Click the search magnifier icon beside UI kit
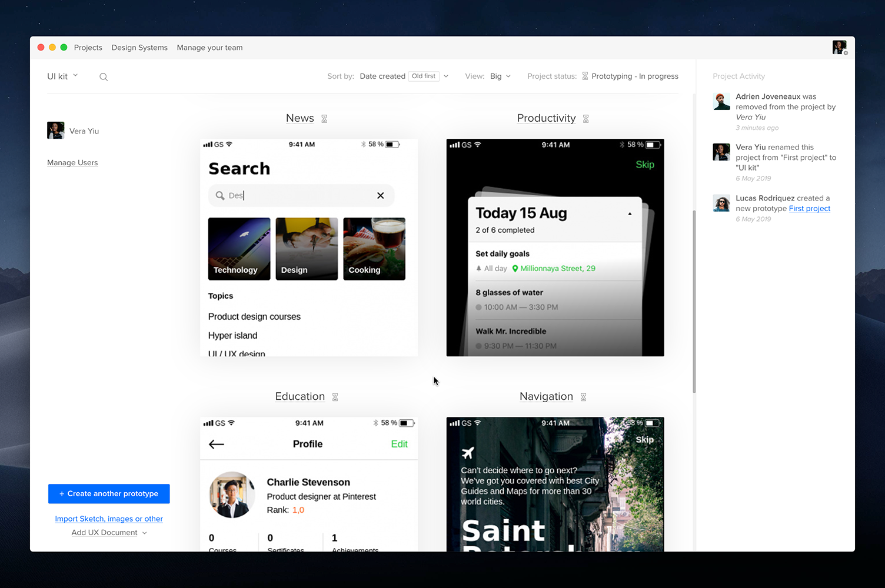This screenshot has width=885, height=588. (104, 77)
